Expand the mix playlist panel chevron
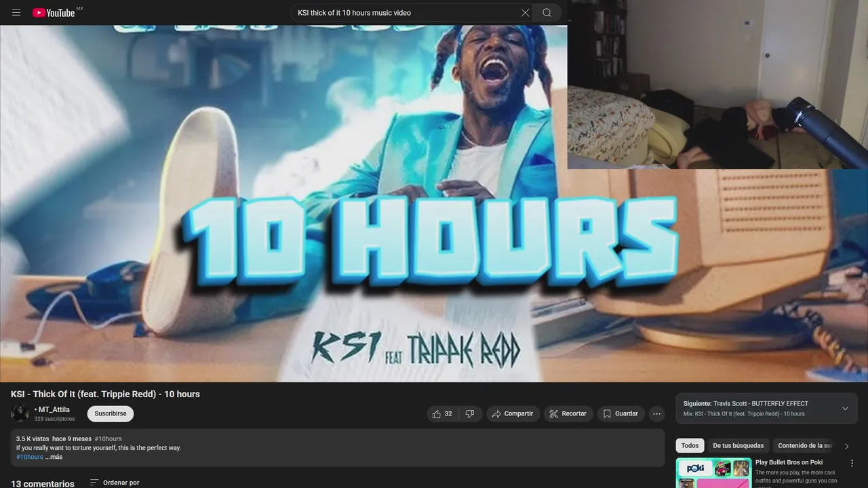The image size is (868, 488). (x=845, y=409)
